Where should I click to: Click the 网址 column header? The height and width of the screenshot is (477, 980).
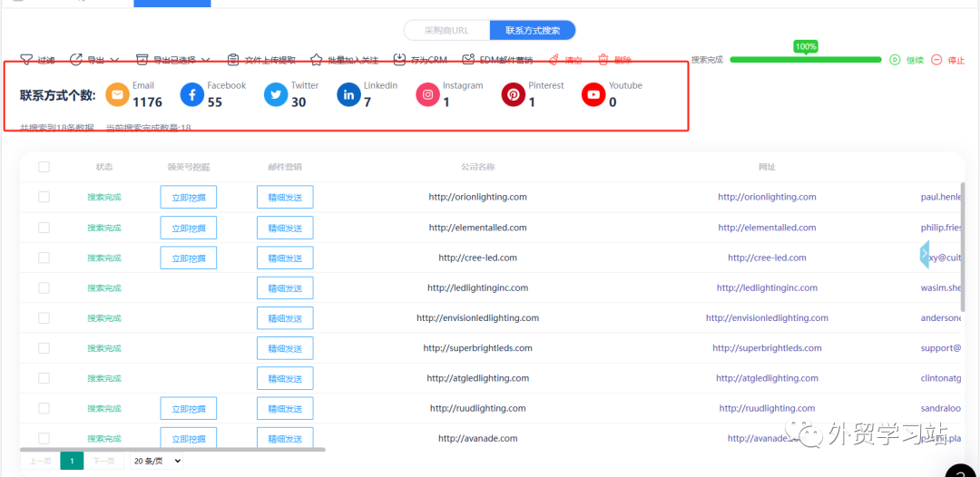(x=767, y=167)
